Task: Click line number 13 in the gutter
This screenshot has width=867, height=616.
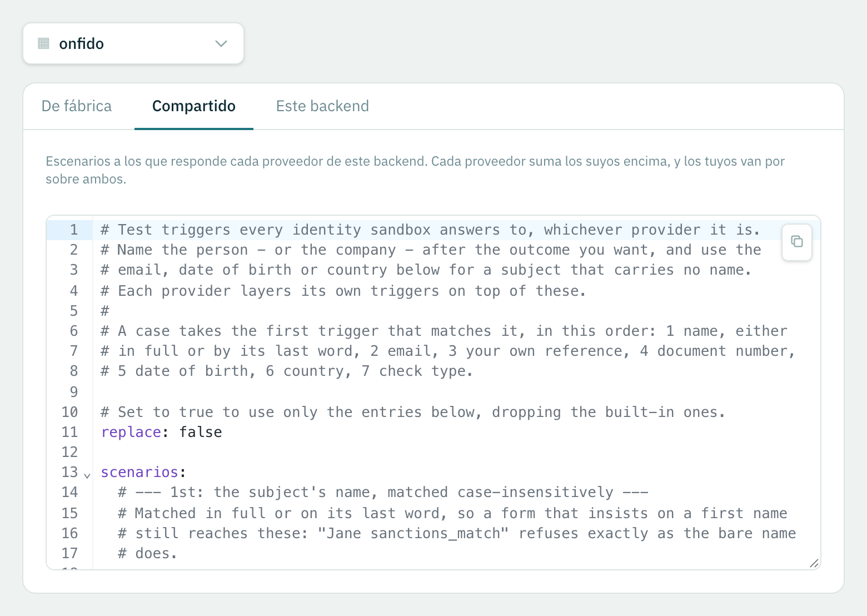Action: (69, 472)
